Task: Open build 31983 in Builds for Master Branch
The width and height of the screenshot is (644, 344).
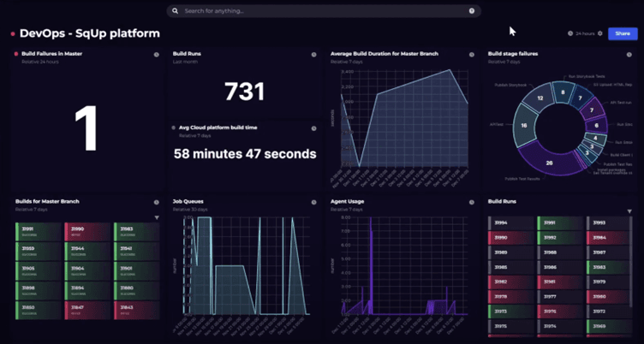Action: click(x=137, y=232)
